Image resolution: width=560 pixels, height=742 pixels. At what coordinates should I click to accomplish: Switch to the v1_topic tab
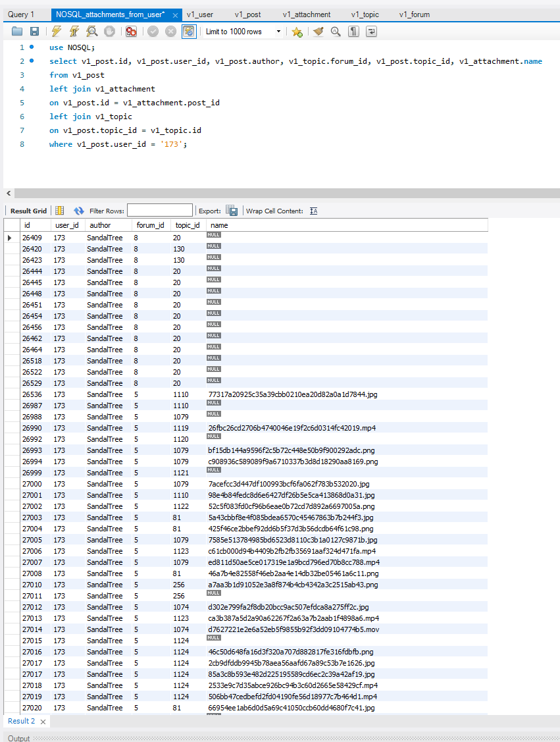click(365, 14)
